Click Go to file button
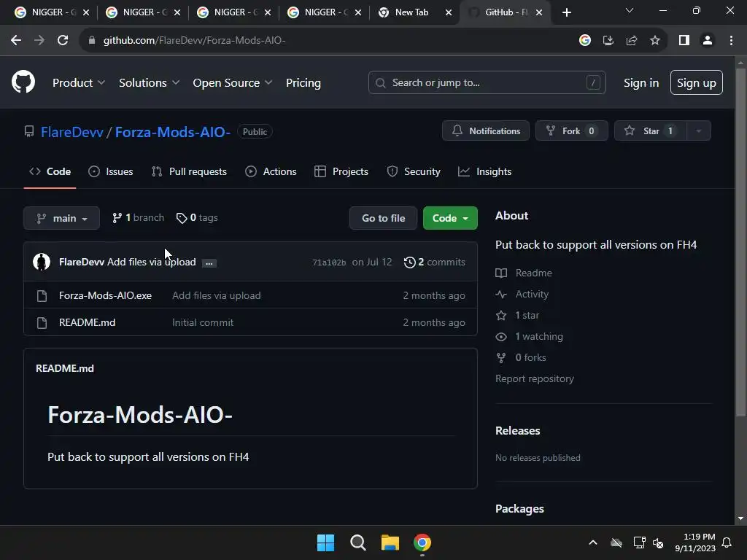The width and height of the screenshot is (747, 560). 383,218
